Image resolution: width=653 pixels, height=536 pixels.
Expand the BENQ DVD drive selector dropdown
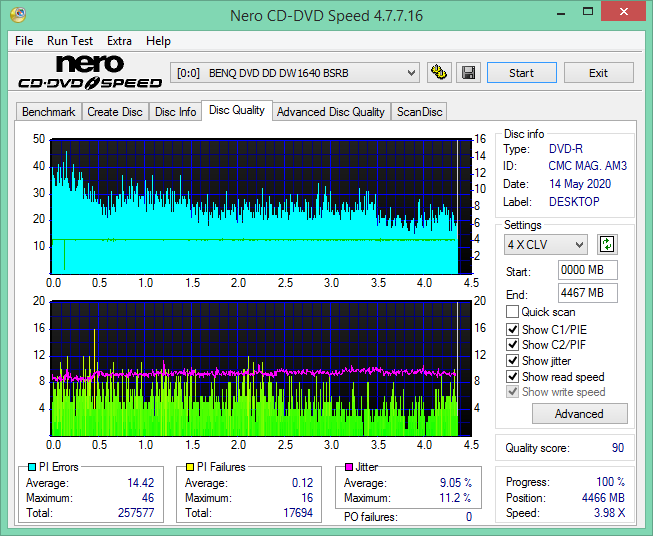(295, 73)
